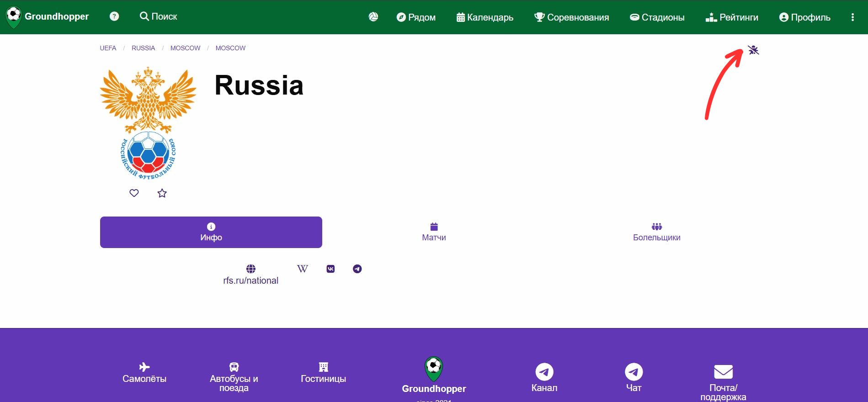Screen dimensions: 868x402
Task: Open Гостиницы hotels in footer
Action: (323, 373)
